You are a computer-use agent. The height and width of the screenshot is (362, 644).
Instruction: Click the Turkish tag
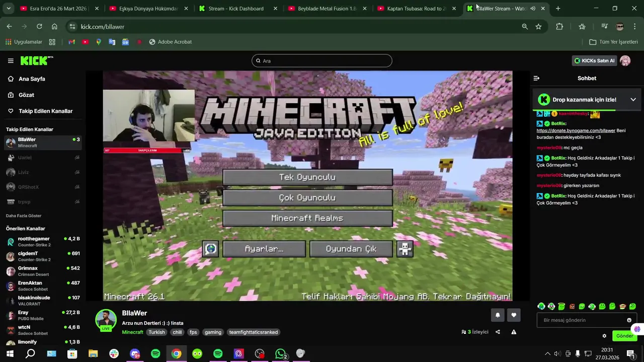(156, 332)
